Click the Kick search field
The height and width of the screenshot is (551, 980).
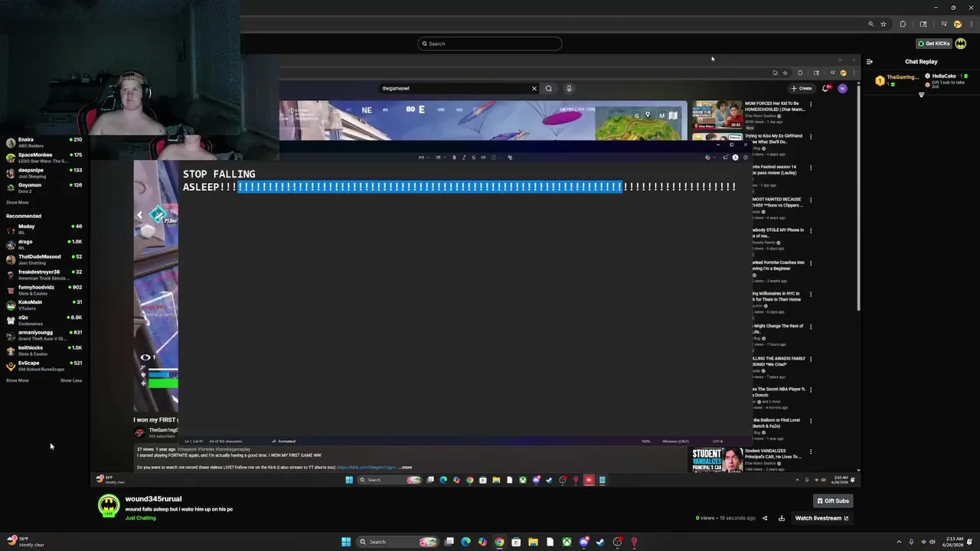coord(490,44)
